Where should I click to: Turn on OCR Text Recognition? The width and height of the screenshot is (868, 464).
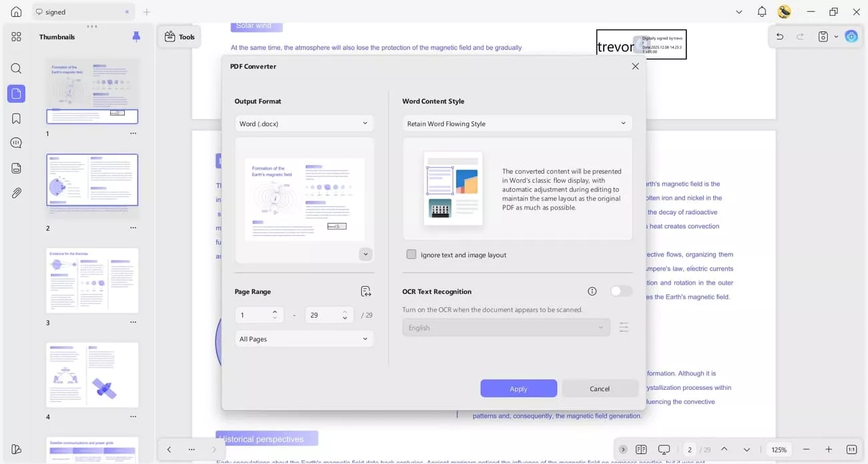click(x=620, y=291)
